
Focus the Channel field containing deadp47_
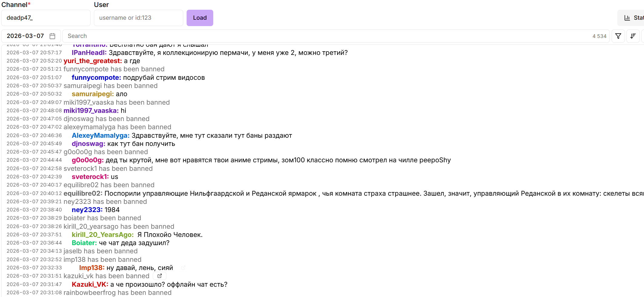pos(46,18)
